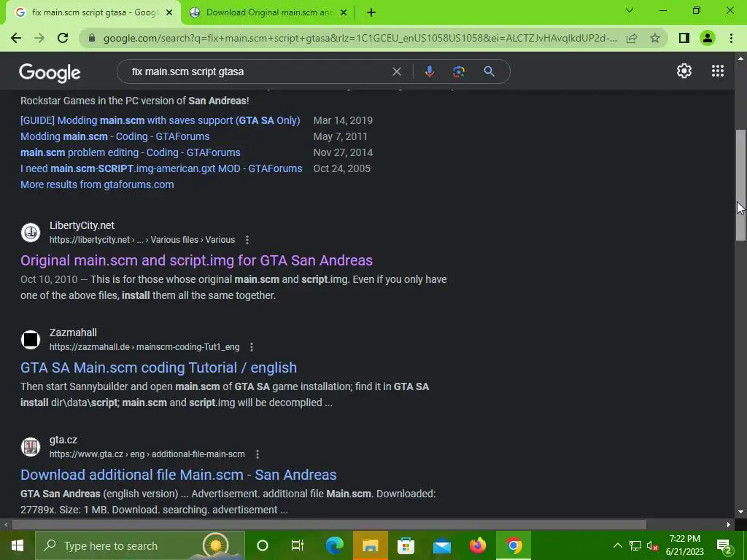Screen dimensions: 747x560
Task: Launch Microsoft Edge from taskbar
Action: [x=334, y=545]
